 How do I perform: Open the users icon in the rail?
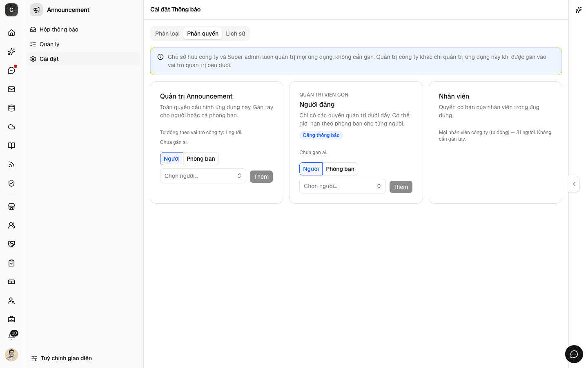point(11,225)
